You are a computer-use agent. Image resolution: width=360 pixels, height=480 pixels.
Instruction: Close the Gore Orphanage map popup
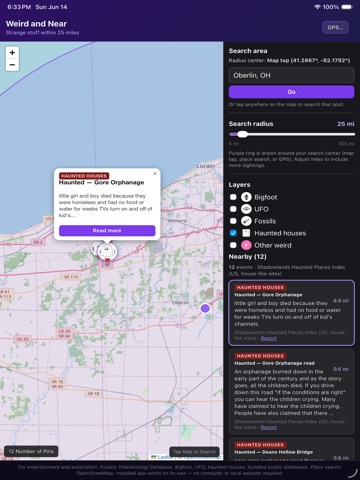(x=155, y=174)
